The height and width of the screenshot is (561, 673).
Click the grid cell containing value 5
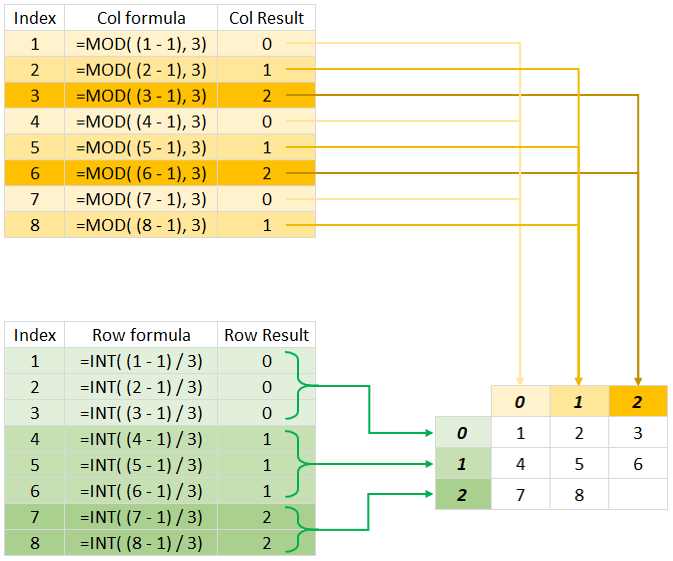pos(578,465)
